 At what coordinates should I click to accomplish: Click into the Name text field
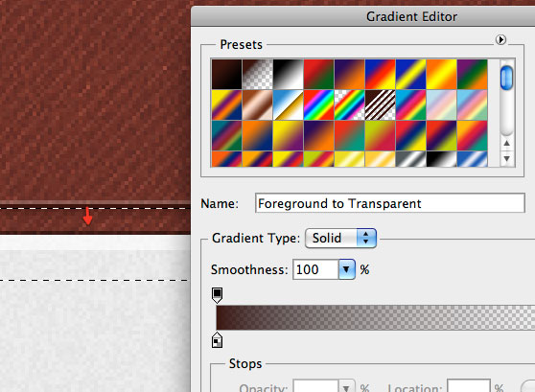pyautogui.click(x=390, y=203)
